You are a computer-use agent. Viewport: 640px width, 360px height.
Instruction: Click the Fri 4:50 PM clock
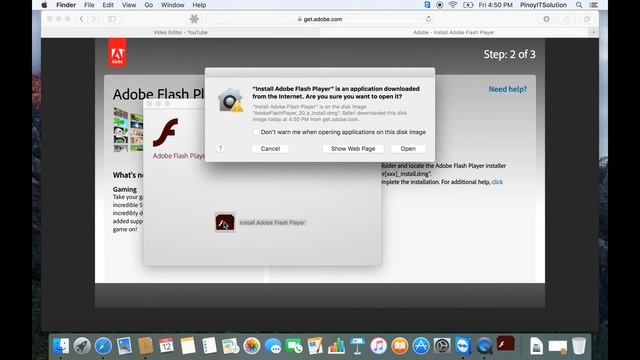(496, 5)
